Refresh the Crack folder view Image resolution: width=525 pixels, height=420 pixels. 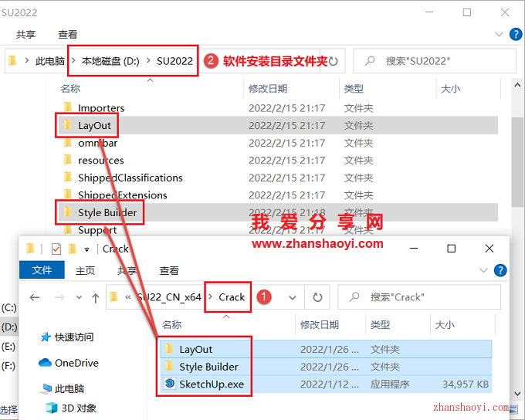[317, 297]
